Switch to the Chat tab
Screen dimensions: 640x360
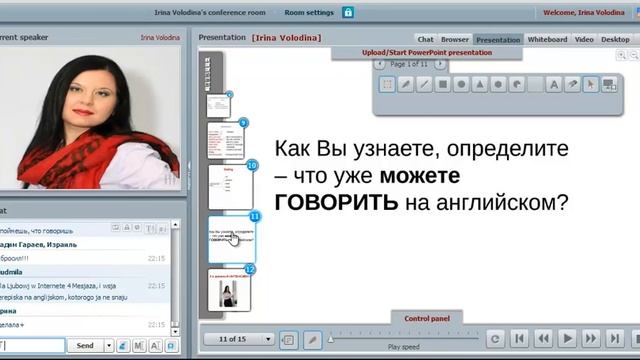(425, 40)
